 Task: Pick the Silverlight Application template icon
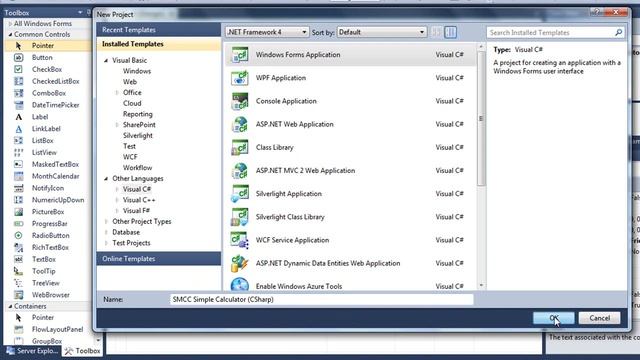240,194
